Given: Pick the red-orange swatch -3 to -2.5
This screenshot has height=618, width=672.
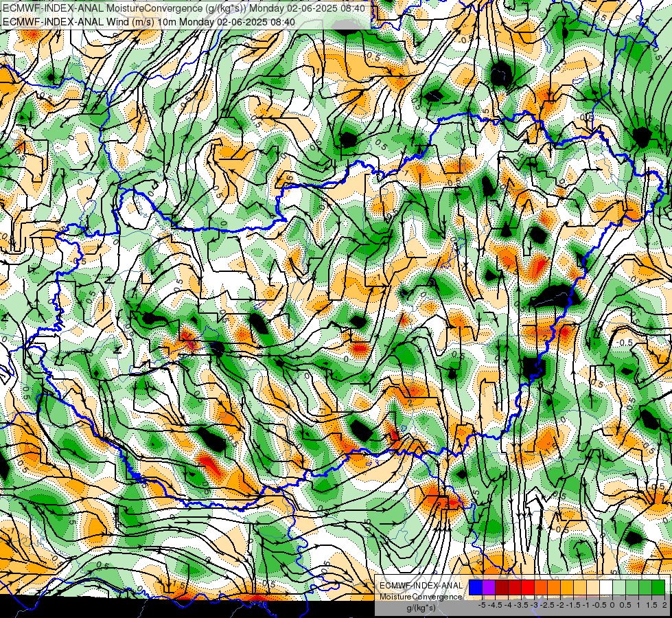Looking at the screenshot, I should click(541, 588).
